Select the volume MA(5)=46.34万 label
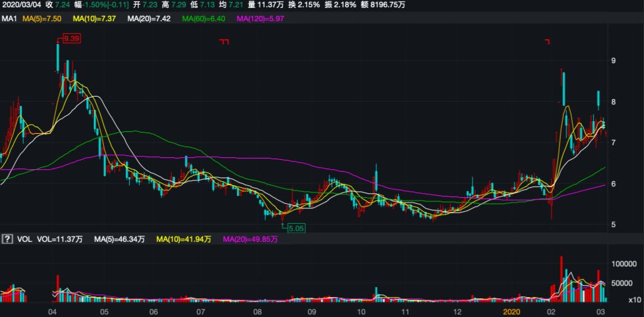 point(121,239)
